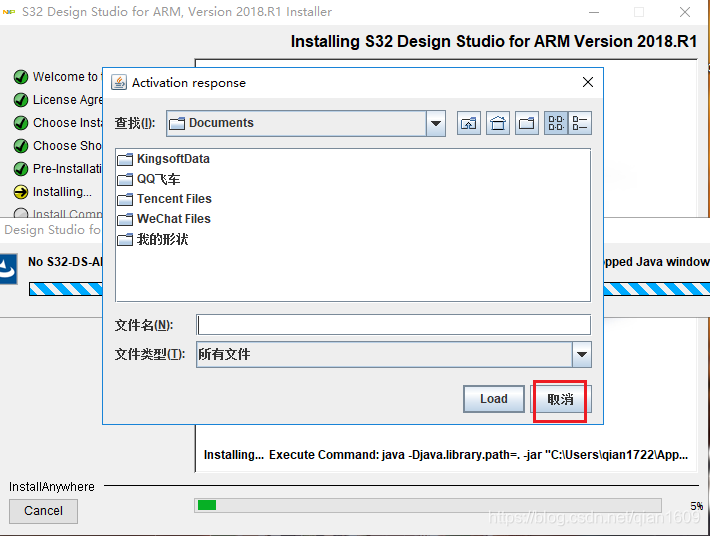The width and height of the screenshot is (710, 536).
Task: Select the 我的形状 folder
Action: [x=161, y=240]
